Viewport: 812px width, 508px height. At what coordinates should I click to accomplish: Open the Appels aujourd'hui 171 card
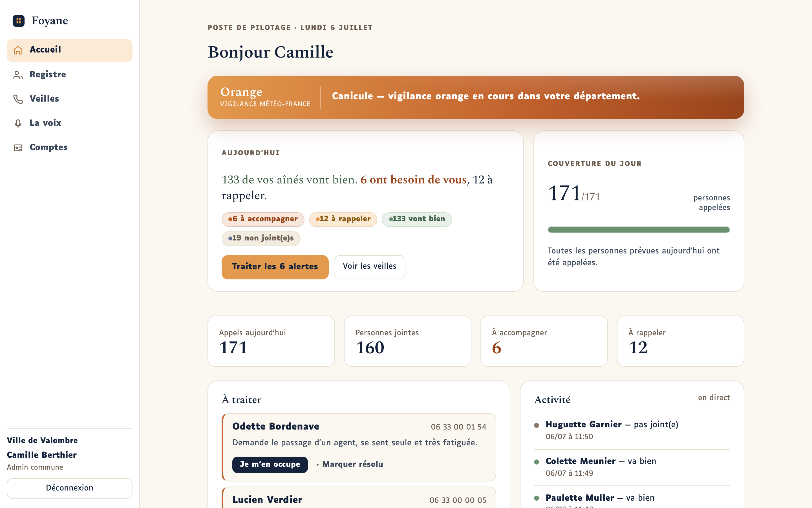point(271,341)
